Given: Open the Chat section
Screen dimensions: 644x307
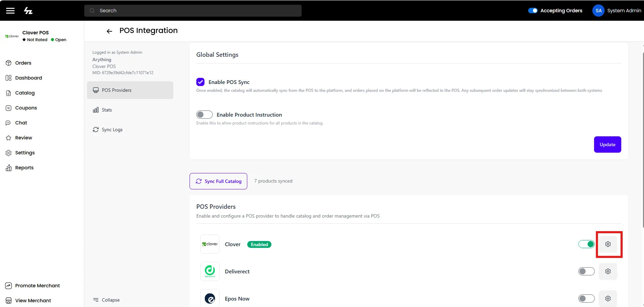Looking at the screenshot, I should click(17, 123).
